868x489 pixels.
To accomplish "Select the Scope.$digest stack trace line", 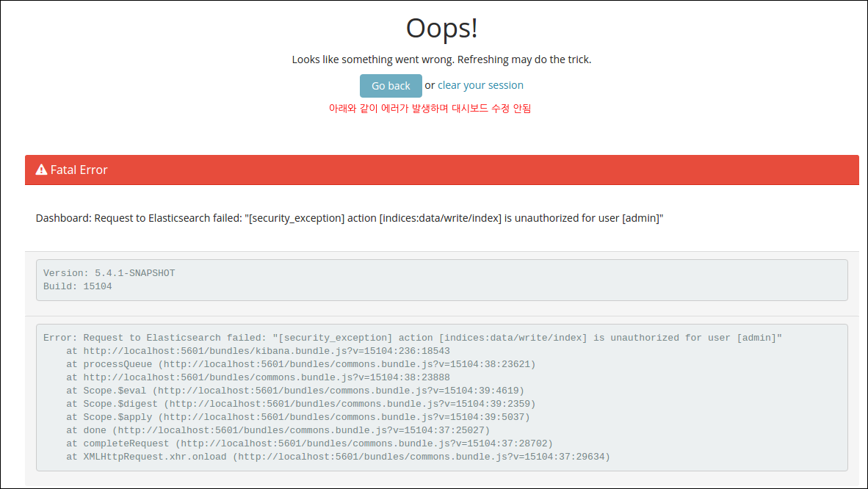I will click(x=301, y=405).
